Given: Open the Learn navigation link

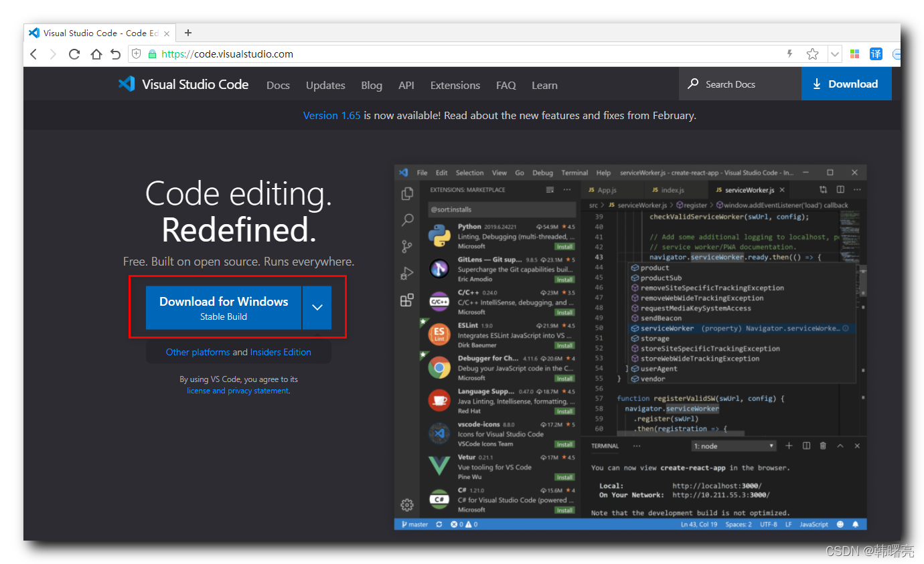Looking at the screenshot, I should pyautogui.click(x=544, y=86).
